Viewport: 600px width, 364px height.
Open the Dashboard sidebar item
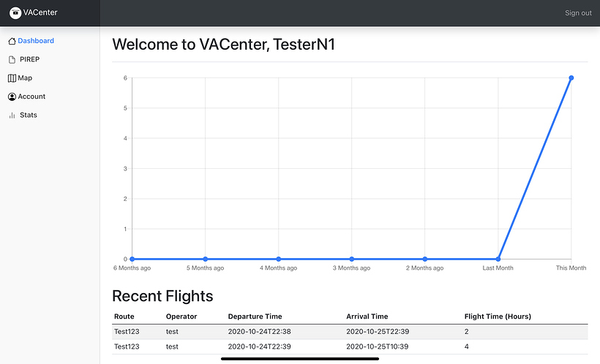coord(36,41)
